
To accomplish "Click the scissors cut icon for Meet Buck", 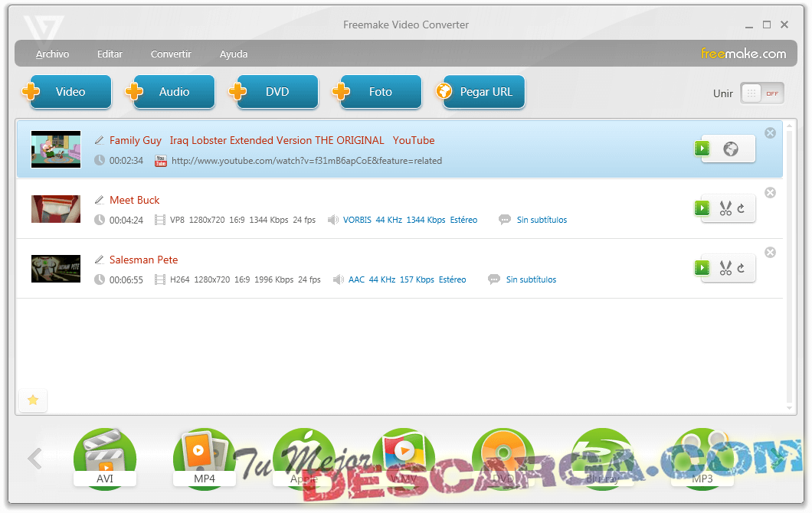I will point(725,208).
